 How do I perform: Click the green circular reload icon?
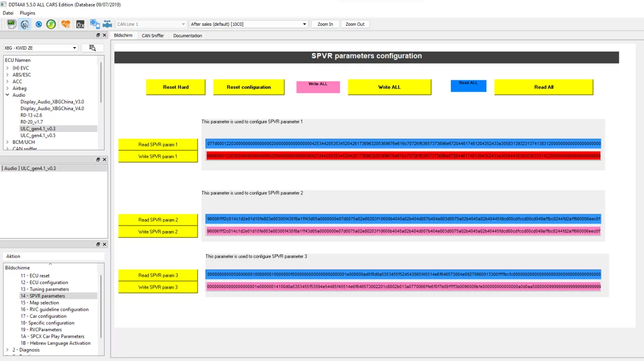(51, 24)
